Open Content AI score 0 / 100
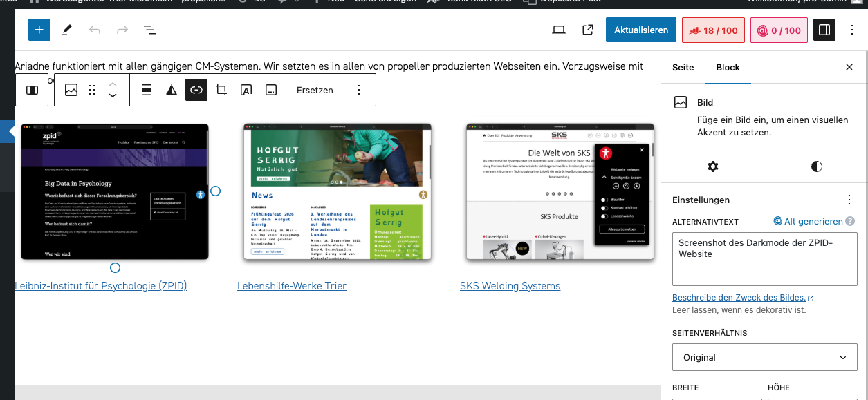The image size is (868, 400). pyautogui.click(x=779, y=30)
